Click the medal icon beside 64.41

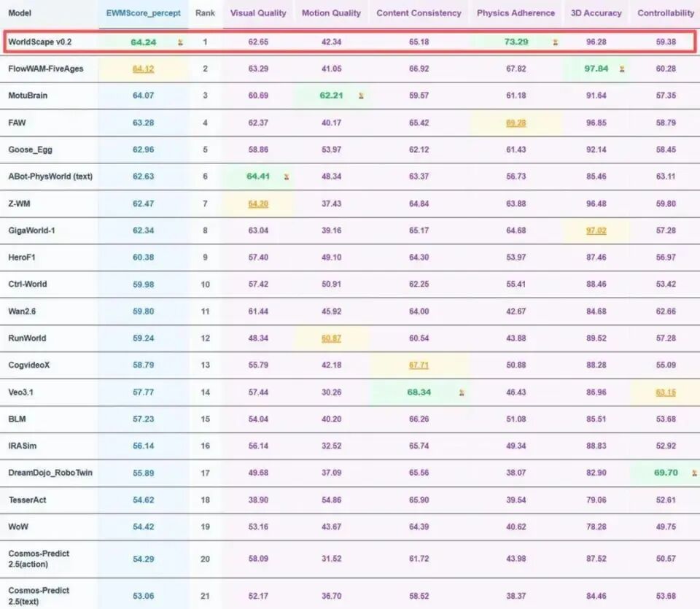tap(287, 177)
